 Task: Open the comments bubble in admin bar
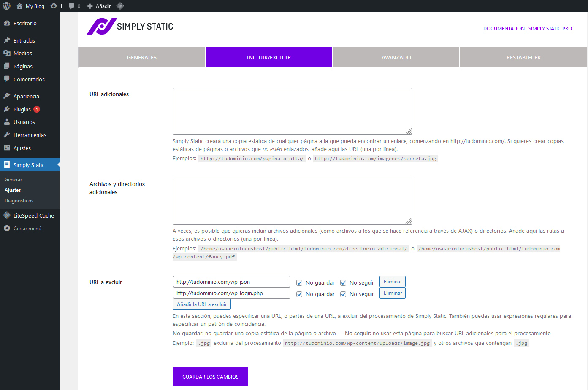(72, 6)
